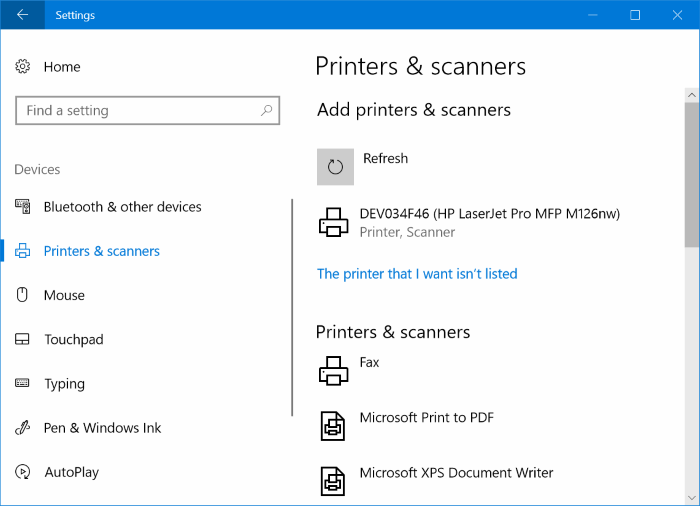This screenshot has height=506, width=700.
Task: Click the Microsoft XPS Document Writer icon
Action: (x=333, y=481)
